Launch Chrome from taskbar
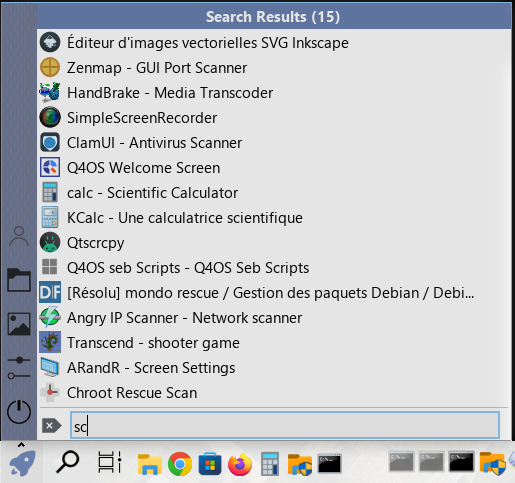The width and height of the screenshot is (515, 483). (x=180, y=464)
